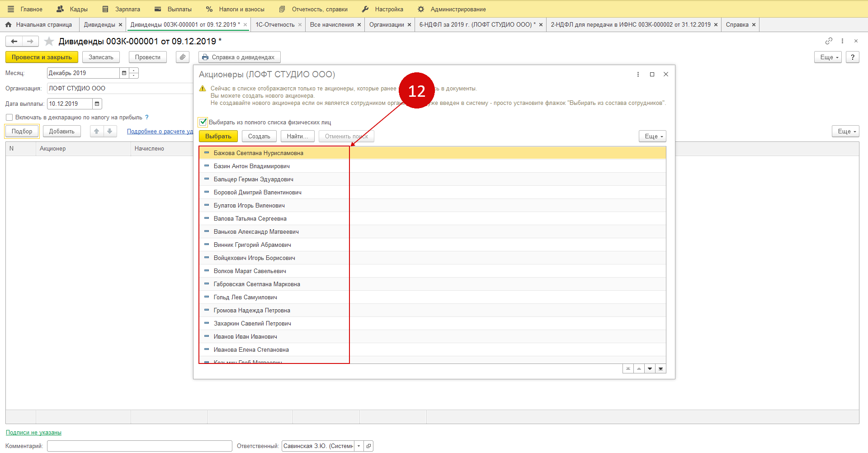868x453 pixels.
Task: Click into the Комментарий field
Action: pos(140,446)
